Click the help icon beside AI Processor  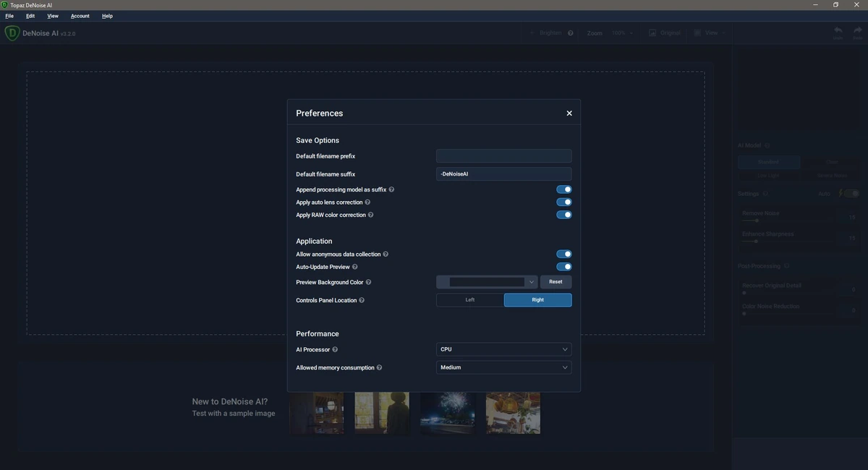tap(335, 350)
